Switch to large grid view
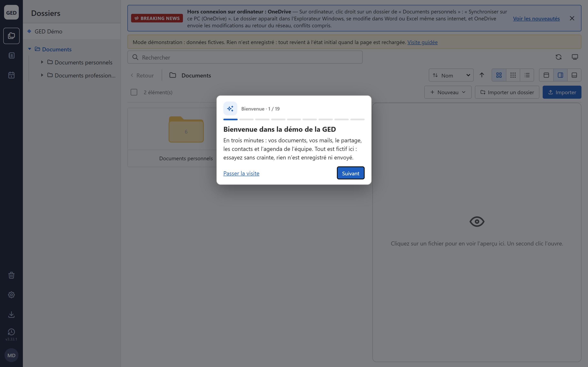The width and height of the screenshot is (588, 367). 499,75
